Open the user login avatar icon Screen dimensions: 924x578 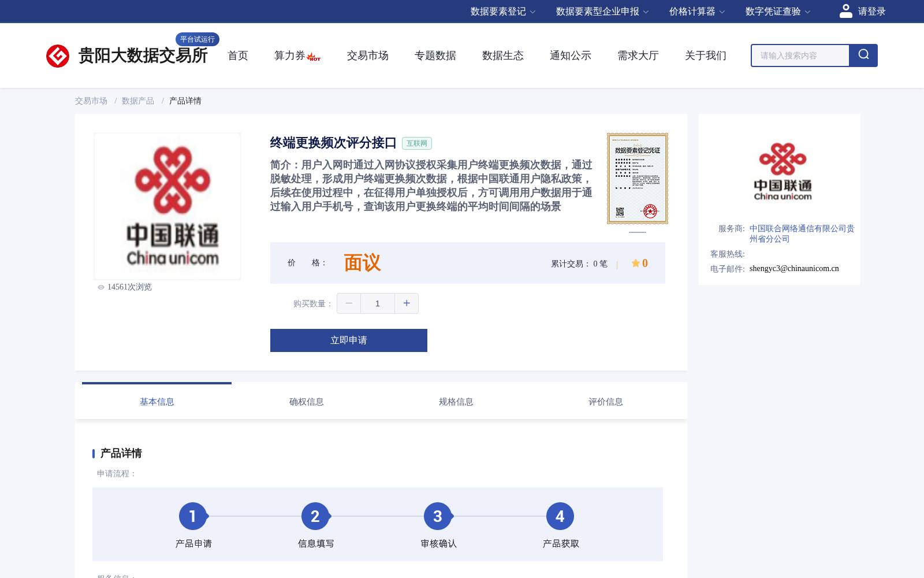pos(846,11)
